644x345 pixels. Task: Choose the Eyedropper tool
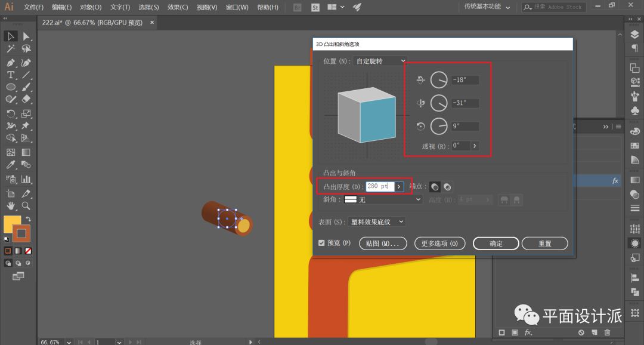[x=11, y=165]
